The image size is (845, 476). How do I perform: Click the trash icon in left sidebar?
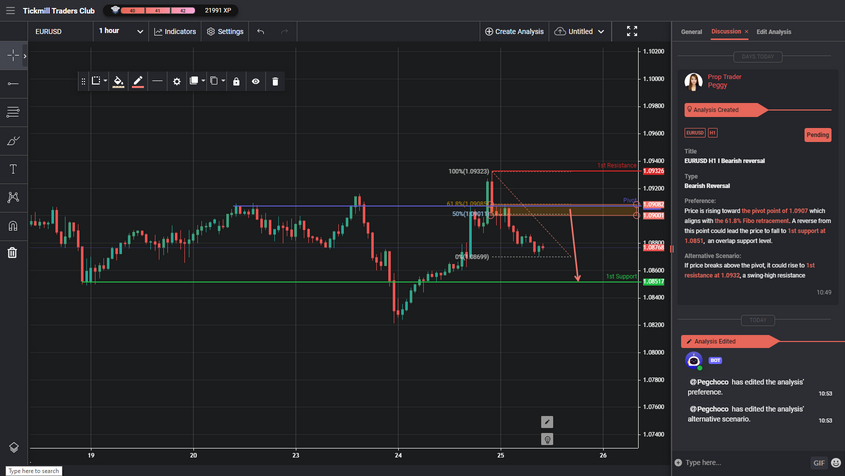point(12,252)
